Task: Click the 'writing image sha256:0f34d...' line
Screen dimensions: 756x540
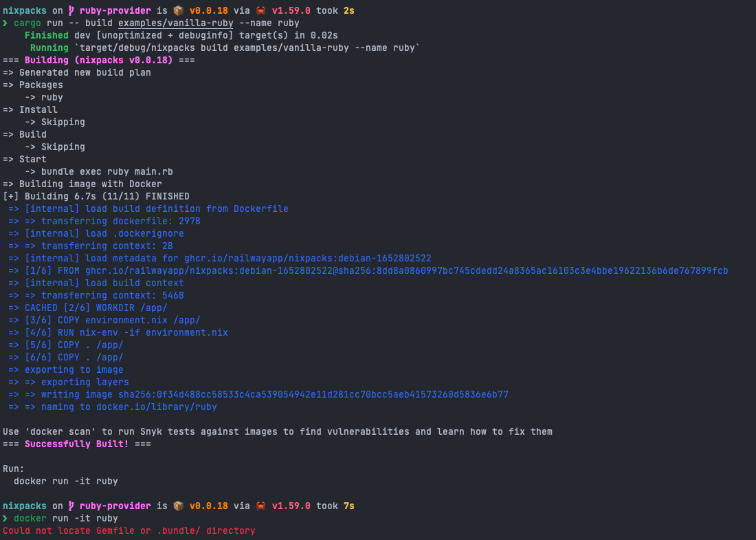Action: pos(258,395)
